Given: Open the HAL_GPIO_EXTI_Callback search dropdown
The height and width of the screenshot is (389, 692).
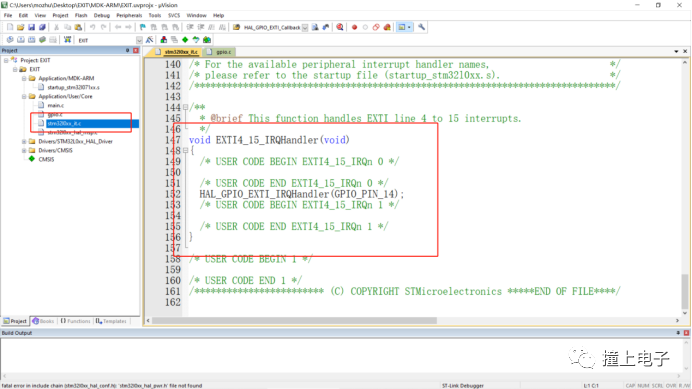Looking at the screenshot, I should click(x=305, y=27).
